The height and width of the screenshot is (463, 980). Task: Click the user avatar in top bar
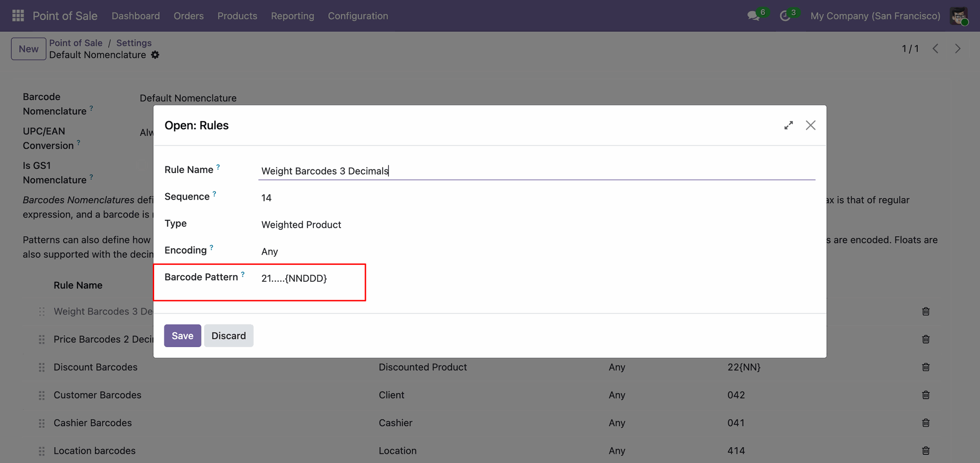click(959, 16)
